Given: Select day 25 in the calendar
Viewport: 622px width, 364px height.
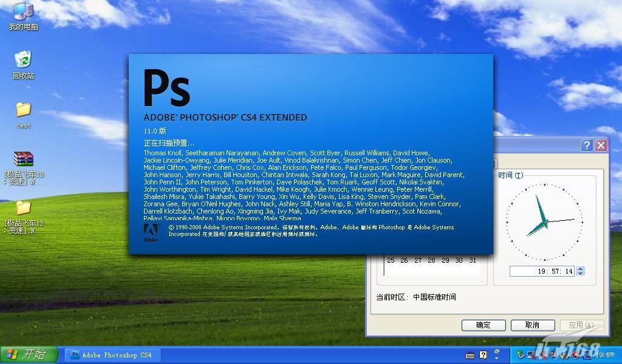Looking at the screenshot, I should coord(391,260).
